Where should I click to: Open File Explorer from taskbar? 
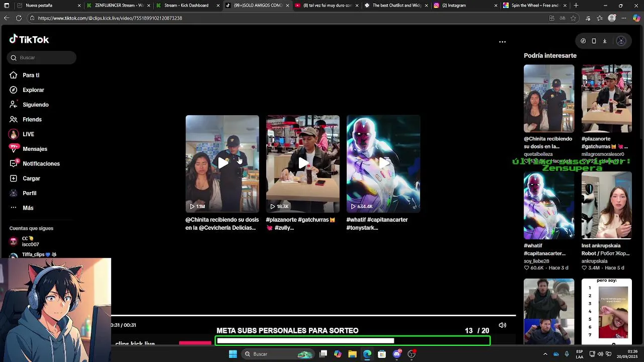[x=352, y=354]
